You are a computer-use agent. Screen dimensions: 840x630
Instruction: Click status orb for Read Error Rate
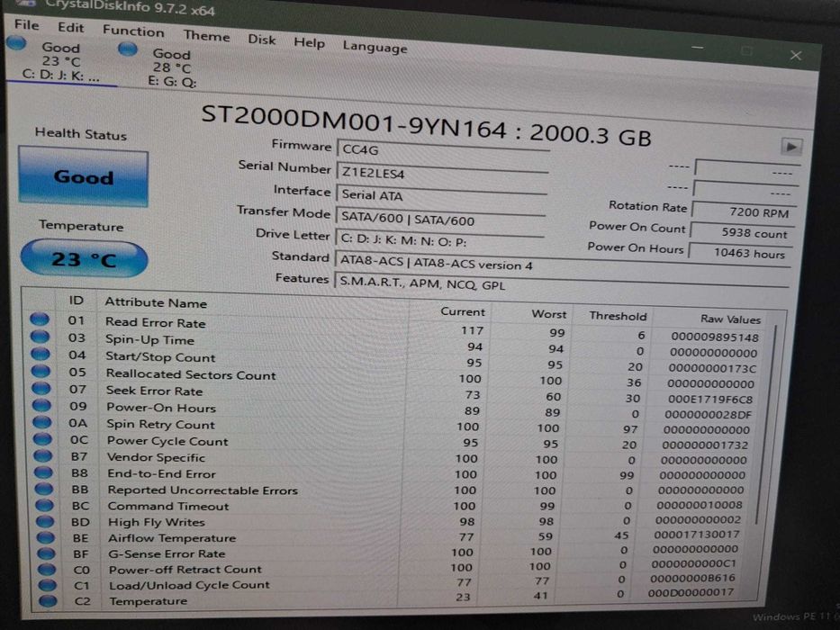point(40,319)
